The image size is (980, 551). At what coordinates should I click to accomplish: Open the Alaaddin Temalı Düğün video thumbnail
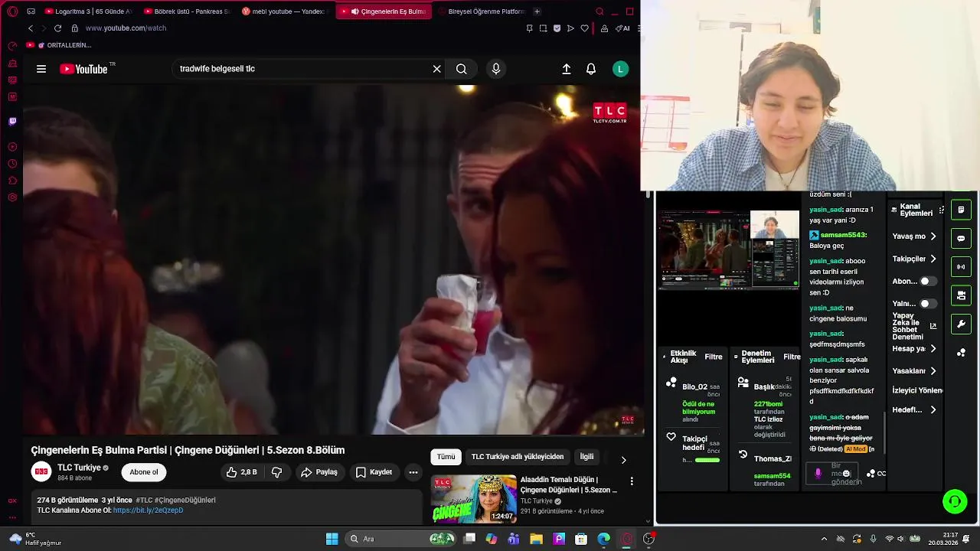(474, 499)
